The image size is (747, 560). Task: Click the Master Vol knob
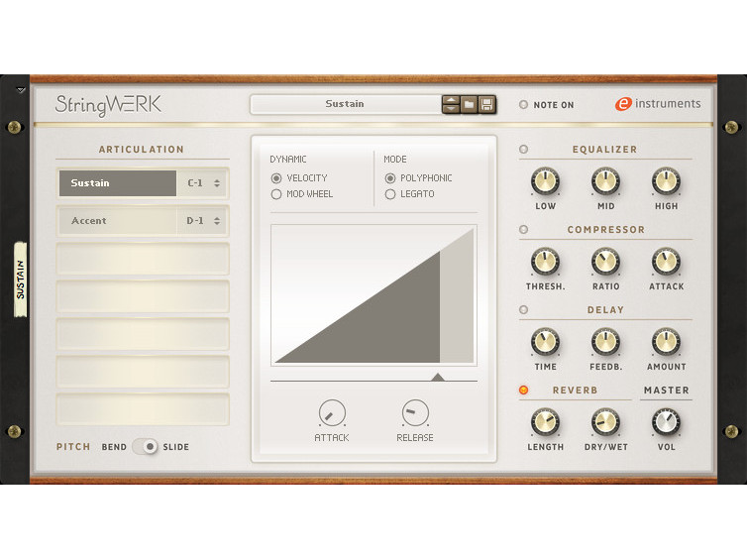pos(666,422)
